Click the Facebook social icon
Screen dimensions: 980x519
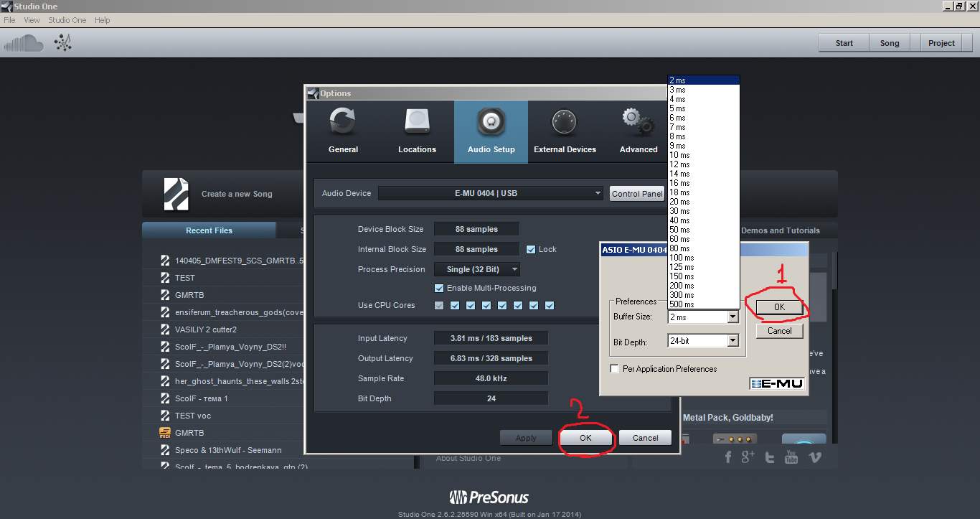(x=728, y=457)
